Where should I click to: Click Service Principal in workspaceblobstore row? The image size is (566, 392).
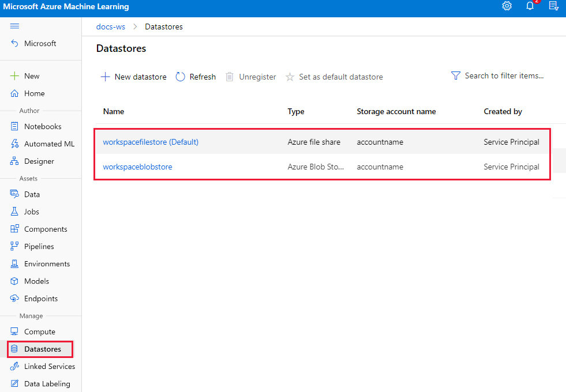coord(511,167)
